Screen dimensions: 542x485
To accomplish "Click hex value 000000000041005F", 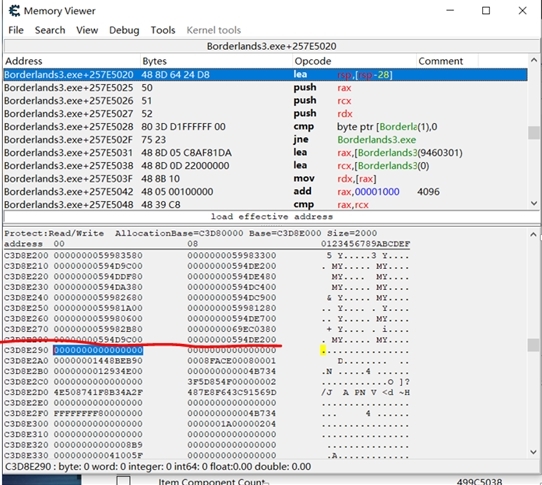I will (x=98, y=455).
